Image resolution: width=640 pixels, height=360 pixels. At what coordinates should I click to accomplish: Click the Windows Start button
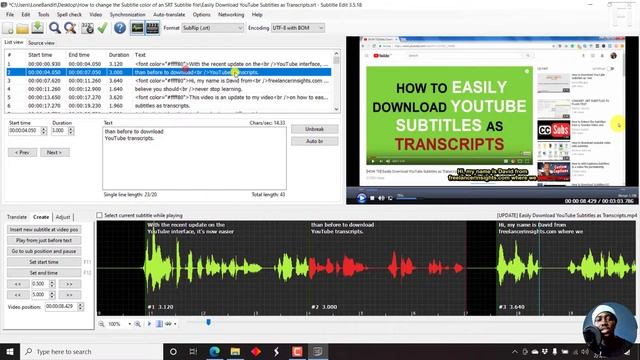[x=10, y=351]
